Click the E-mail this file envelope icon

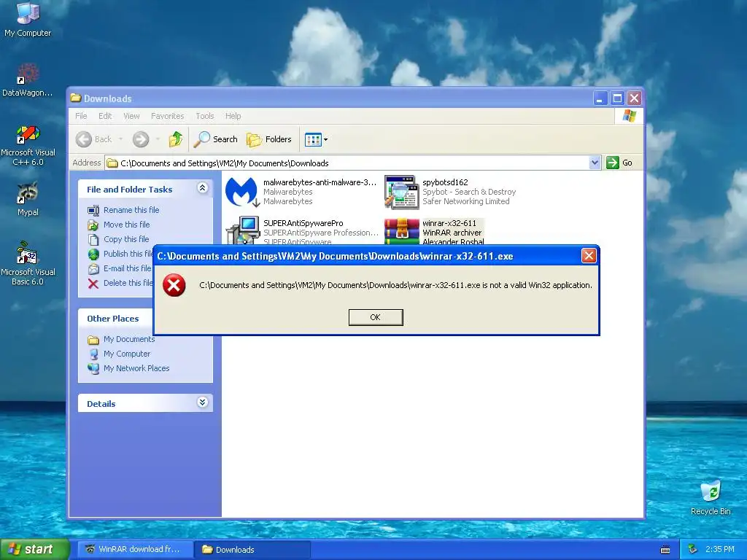coord(93,268)
